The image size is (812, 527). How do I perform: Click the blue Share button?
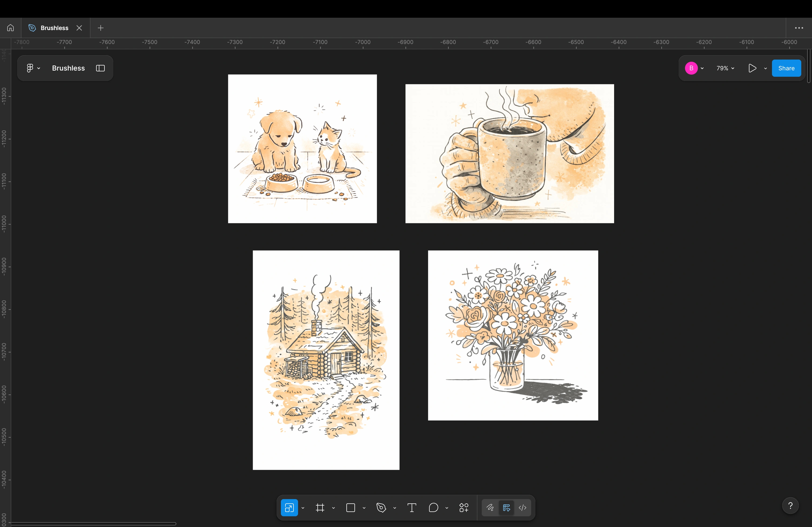pos(786,68)
